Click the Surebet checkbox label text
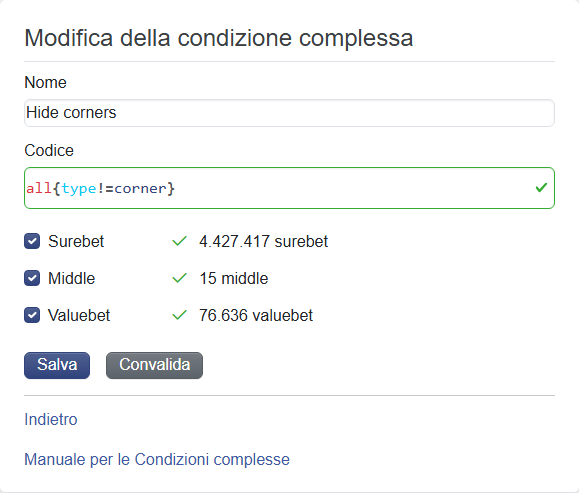The height and width of the screenshot is (493, 579). (x=76, y=242)
